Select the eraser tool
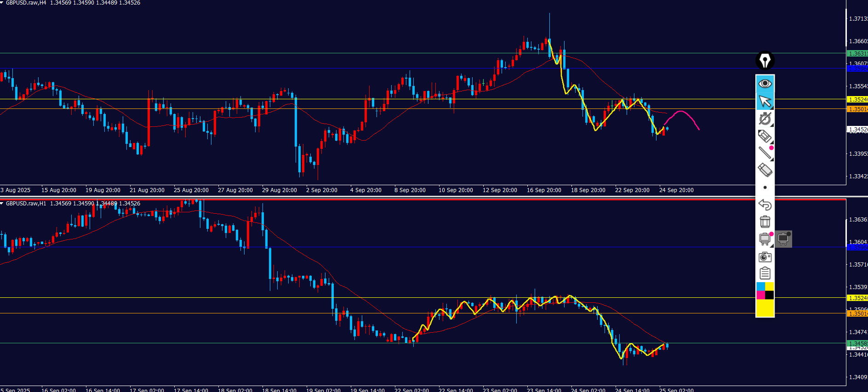Screen dimensions: 868x392 [765, 170]
